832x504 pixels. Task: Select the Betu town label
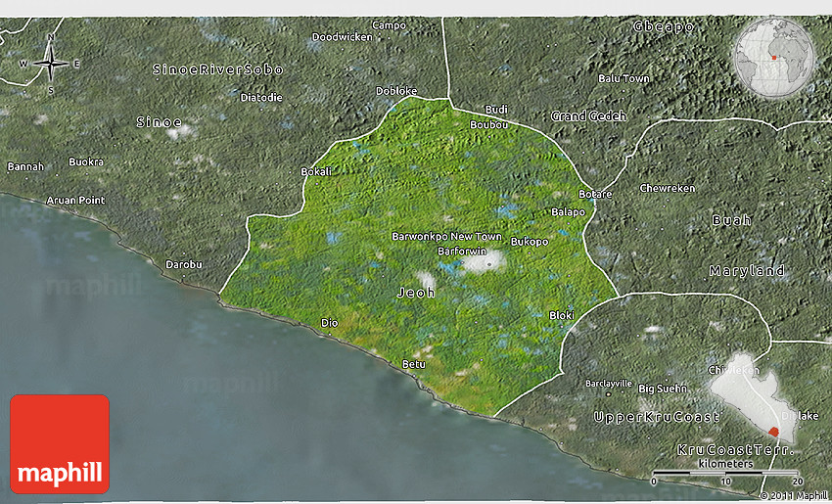(415, 364)
